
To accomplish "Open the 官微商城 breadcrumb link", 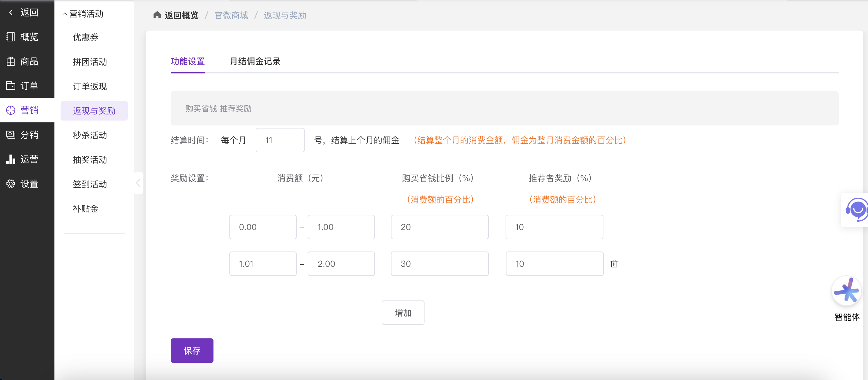I will tap(231, 16).
